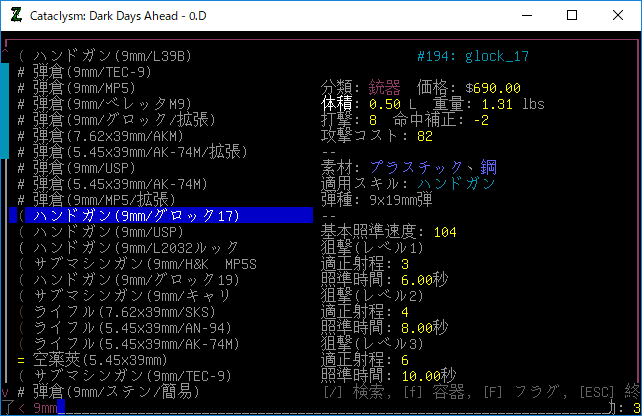
Task: Click the '#' symbol beside 弾倉(9mm/TEC-9)
Action: point(21,71)
